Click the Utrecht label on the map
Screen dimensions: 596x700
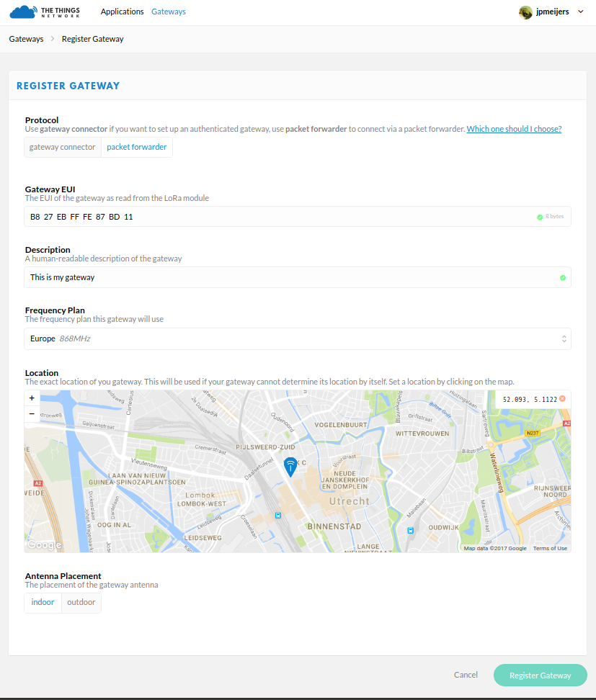pos(350,501)
